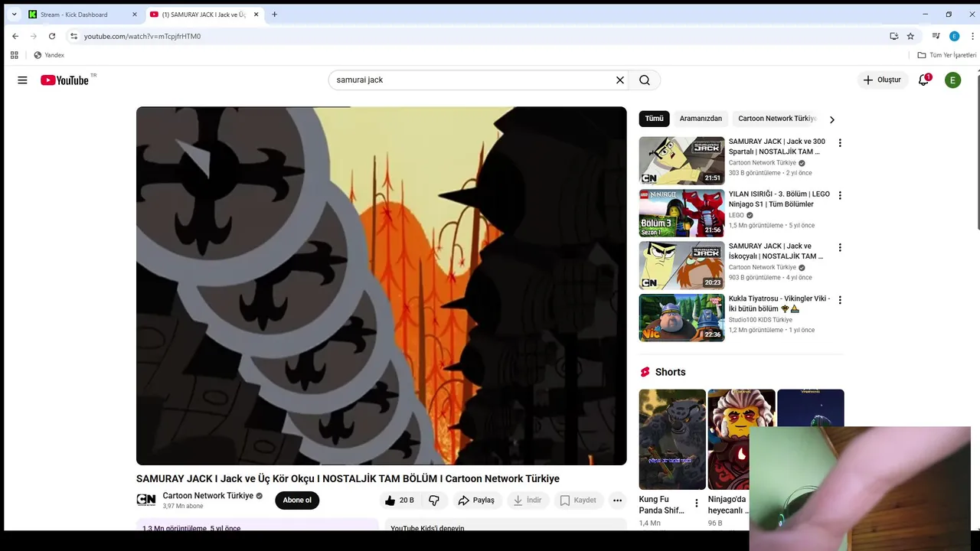This screenshot has height=551, width=980.
Task: Open the Chrome profile icon
Action: (x=954, y=36)
